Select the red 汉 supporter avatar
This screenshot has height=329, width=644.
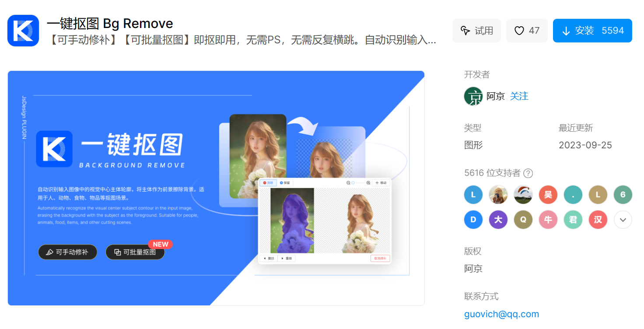click(x=598, y=220)
